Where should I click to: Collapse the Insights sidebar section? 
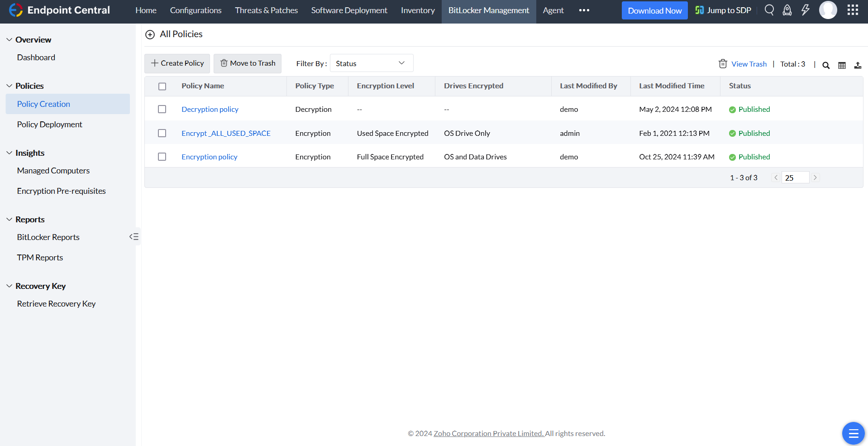pyautogui.click(x=10, y=153)
